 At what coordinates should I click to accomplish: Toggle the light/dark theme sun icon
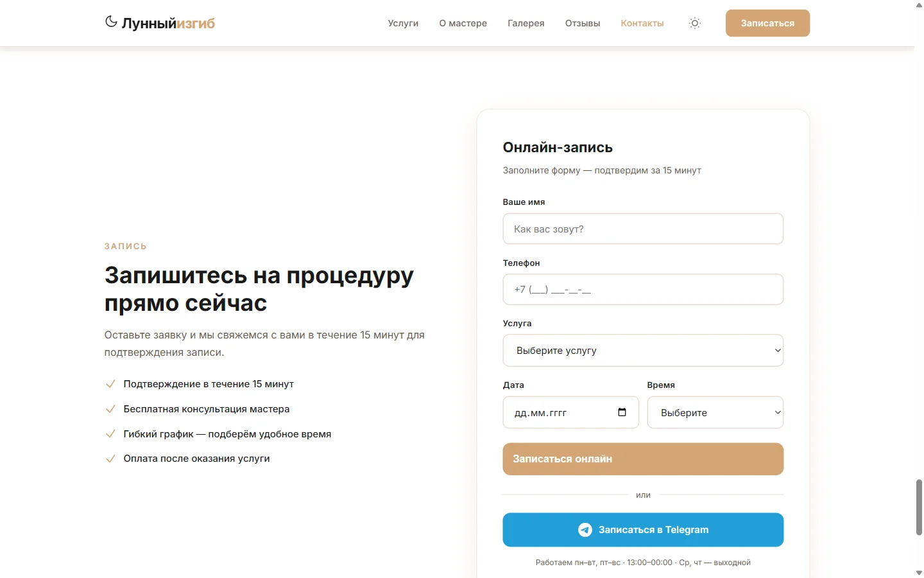pyautogui.click(x=695, y=23)
